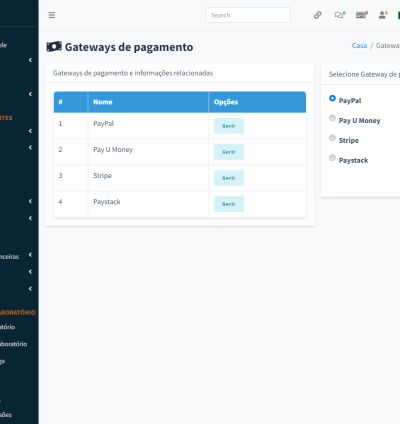
Task: Click Pay U Money name cell in table
Action: (148, 152)
